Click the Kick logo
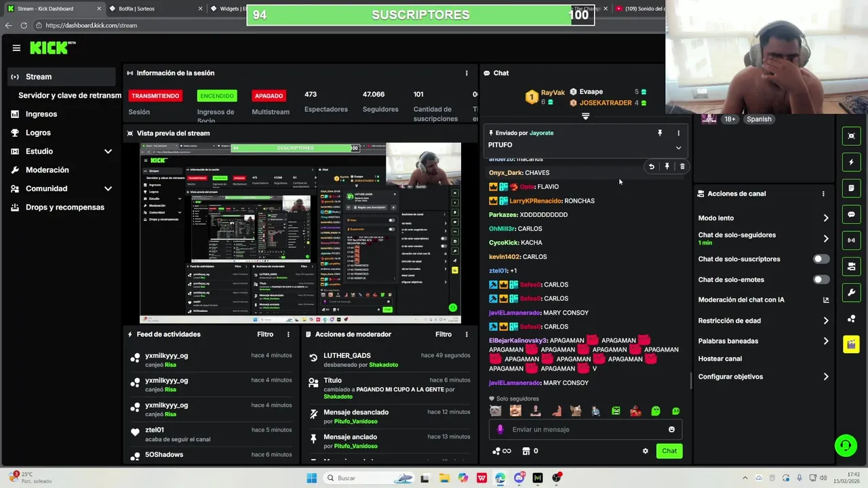The width and height of the screenshot is (868, 488). point(52,47)
